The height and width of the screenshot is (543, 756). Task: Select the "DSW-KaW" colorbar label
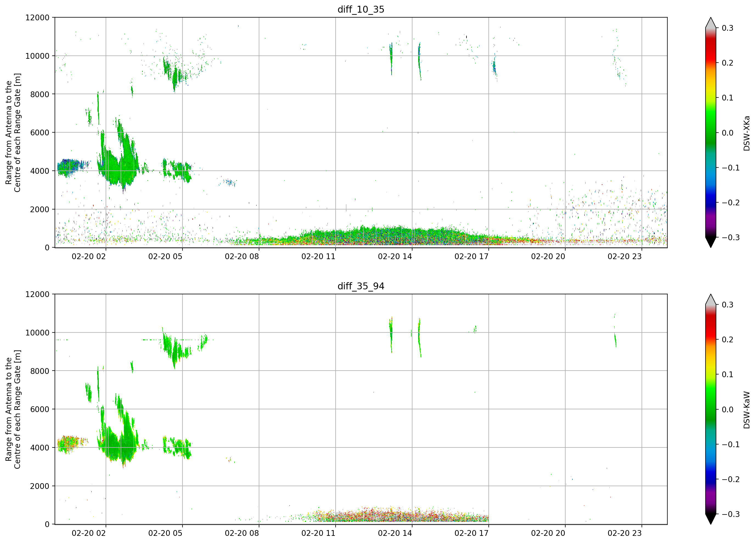[746, 410]
